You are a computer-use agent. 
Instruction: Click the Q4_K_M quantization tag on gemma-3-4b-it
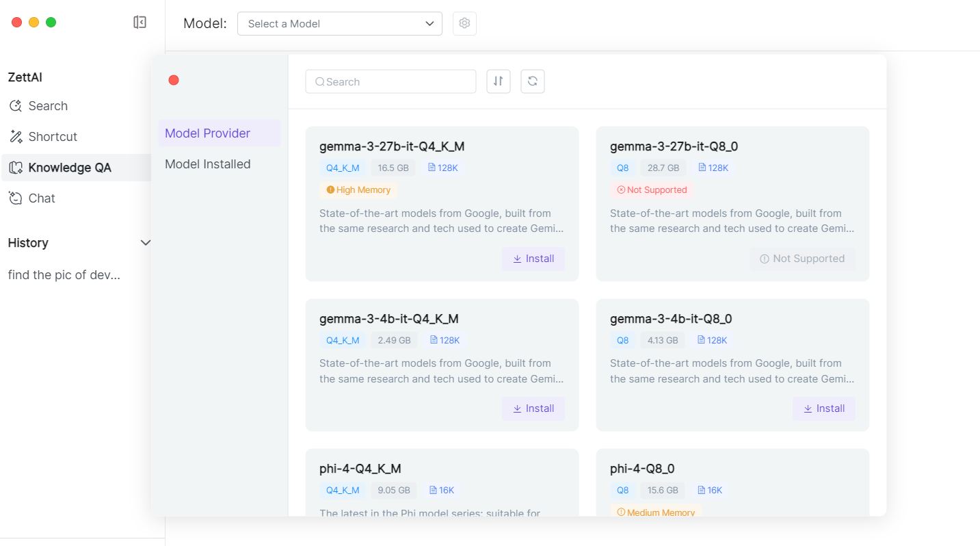click(342, 339)
